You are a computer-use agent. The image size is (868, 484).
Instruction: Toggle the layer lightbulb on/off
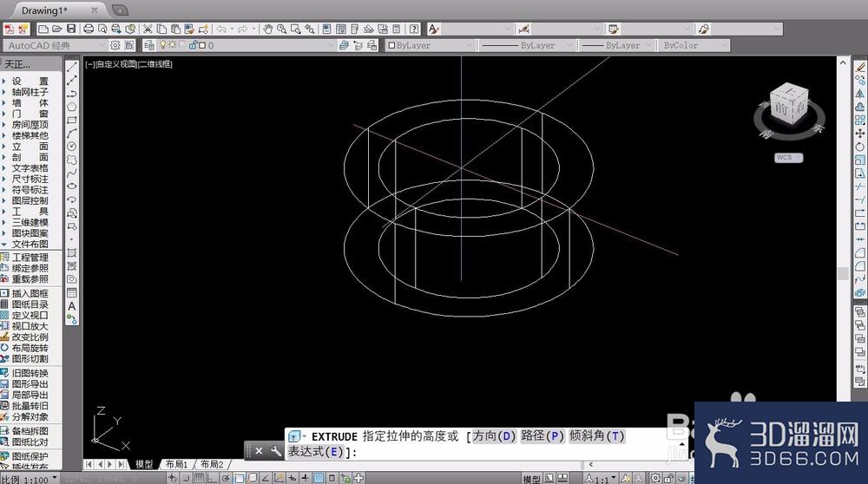coord(163,45)
